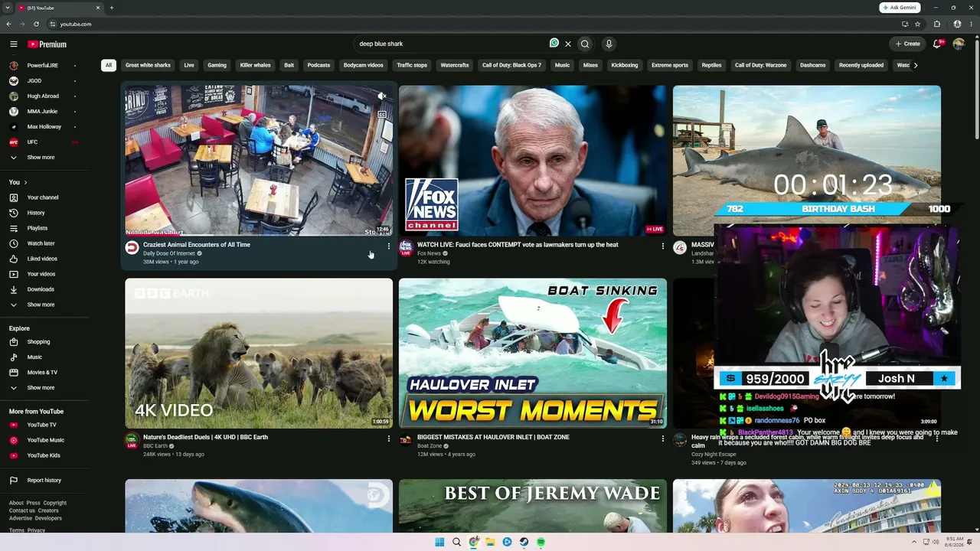Image resolution: width=980 pixels, height=551 pixels.
Task: Open account avatar menu in YouTube
Action: [x=959, y=44]
